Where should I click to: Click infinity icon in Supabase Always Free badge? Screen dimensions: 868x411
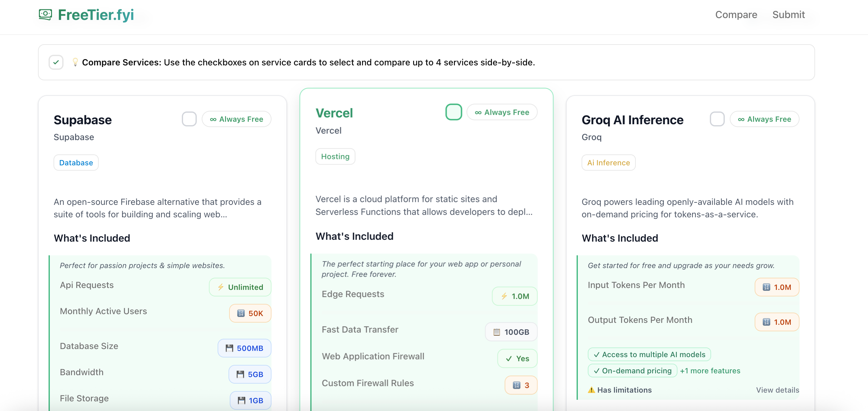coord(213,119)
